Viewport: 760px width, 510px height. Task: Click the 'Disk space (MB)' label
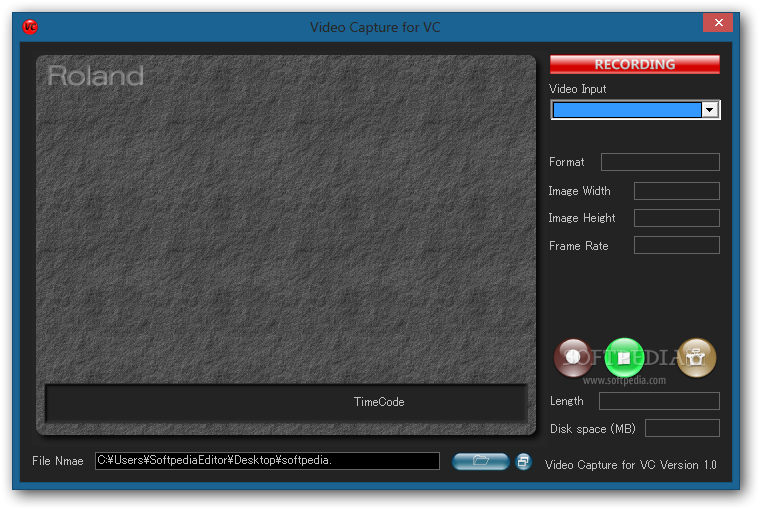tap(592, 429)
